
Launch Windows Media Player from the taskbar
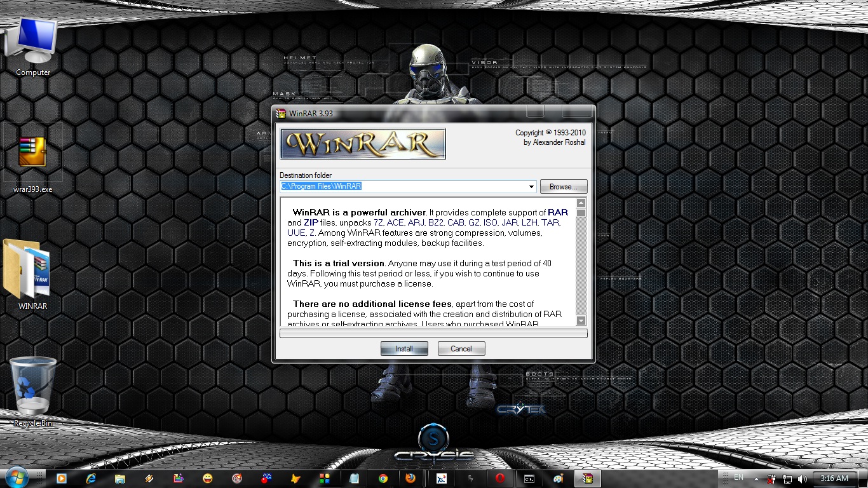[x=62, y=478]
